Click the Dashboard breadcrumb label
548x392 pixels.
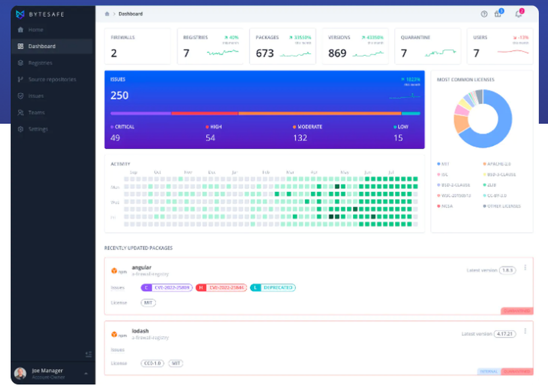130,14
